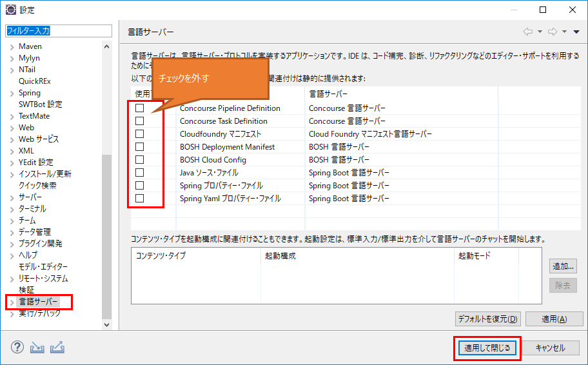Click the キャンセル button

550,348
